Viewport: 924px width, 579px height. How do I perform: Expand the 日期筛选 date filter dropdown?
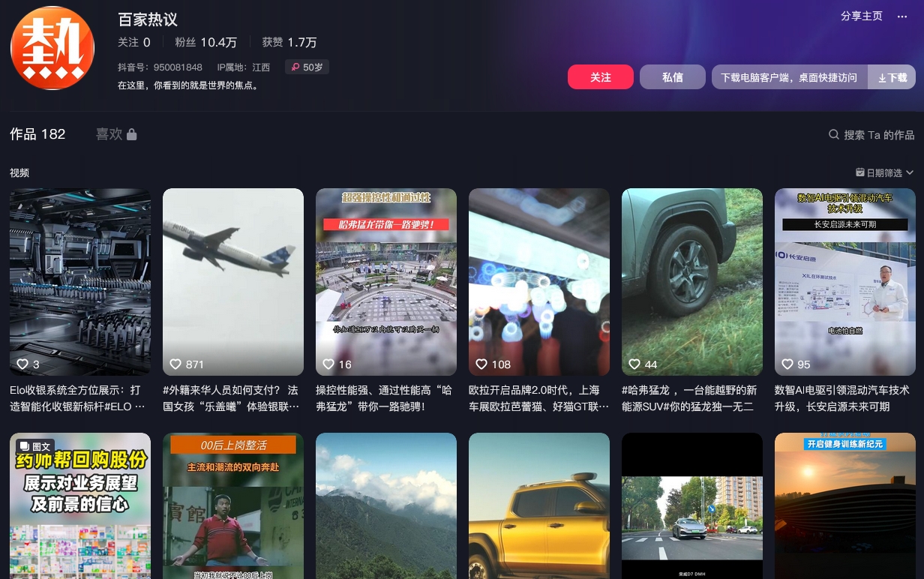(x=885, y=172)
